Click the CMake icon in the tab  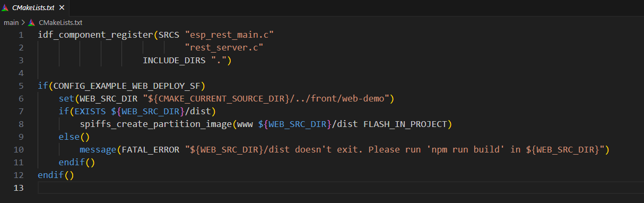click(6, 7)
